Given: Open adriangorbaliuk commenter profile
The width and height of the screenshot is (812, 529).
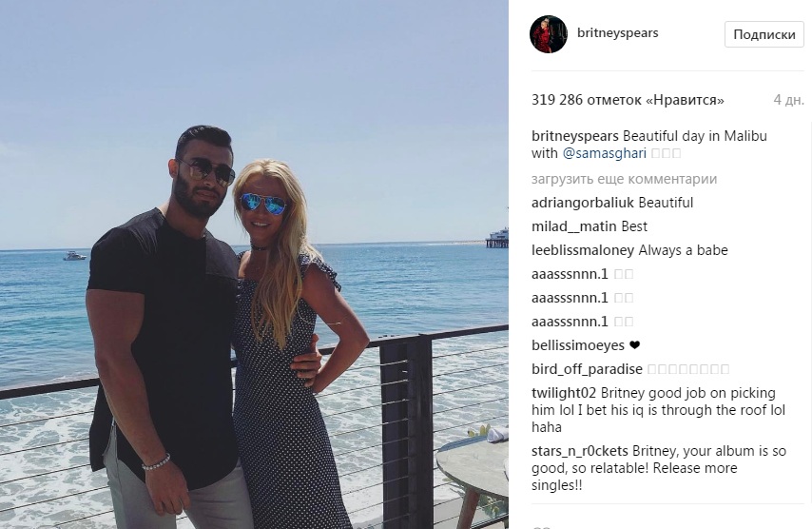Looking at the screenshot, I should tap(583, 203).
